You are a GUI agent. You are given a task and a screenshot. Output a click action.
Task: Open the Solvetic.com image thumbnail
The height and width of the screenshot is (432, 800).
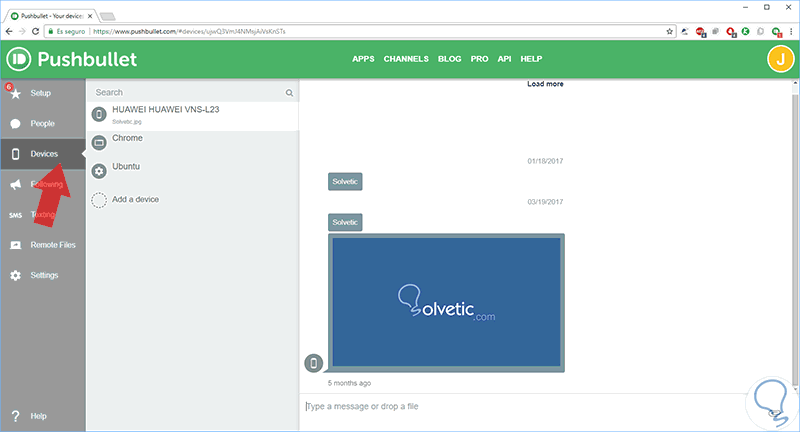[446, 303]
